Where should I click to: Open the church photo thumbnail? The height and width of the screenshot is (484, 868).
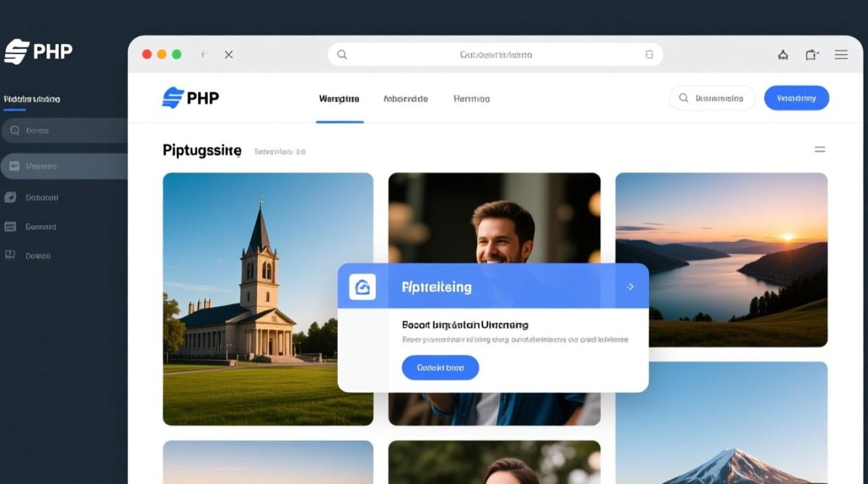(268, 299)
